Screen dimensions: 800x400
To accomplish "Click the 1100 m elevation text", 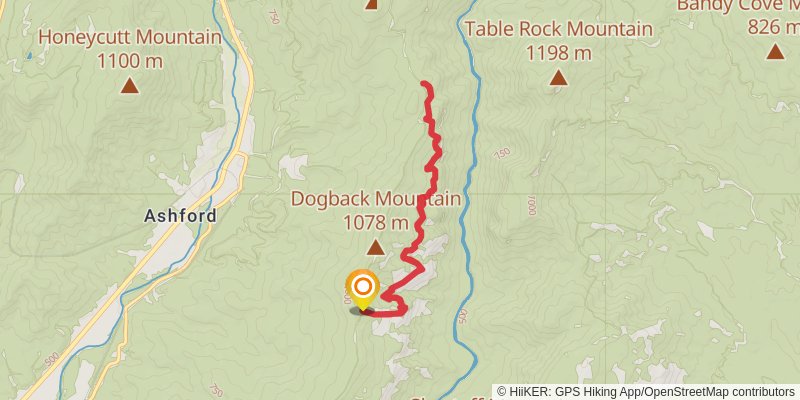I will 130,61.
